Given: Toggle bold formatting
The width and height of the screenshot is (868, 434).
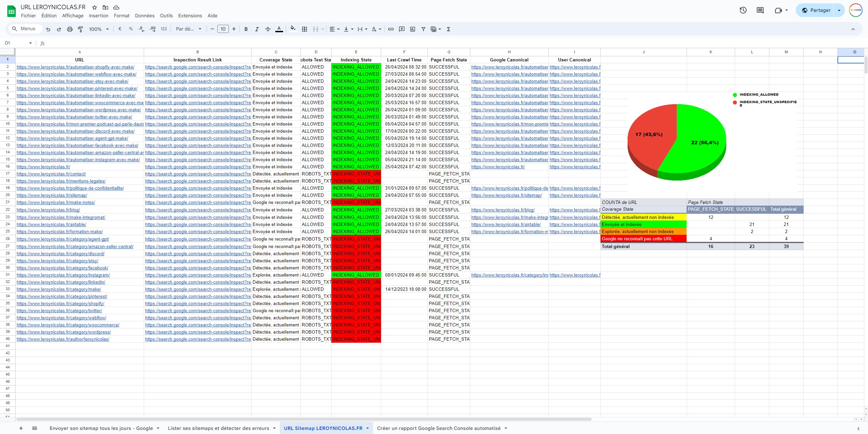Looking at the screenshot, I should [246, 29].
